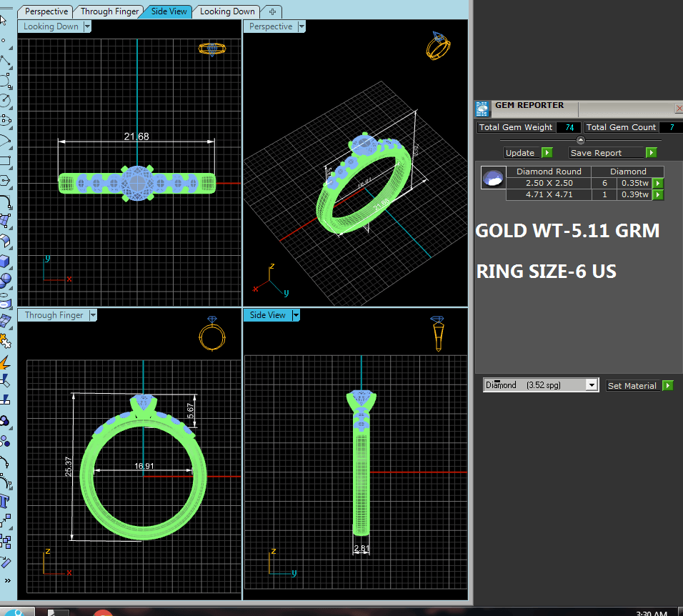This screenshot has width=683, height=616.
Task: Select the Surface from corner points tool
Action: point(5,220)
